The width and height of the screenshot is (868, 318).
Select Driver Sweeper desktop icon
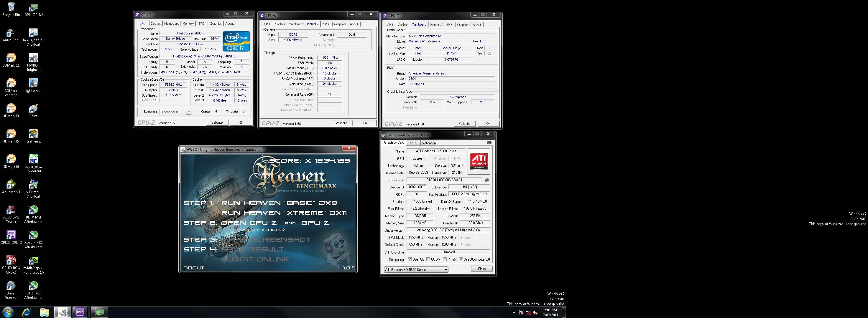[x=11, y=290]
